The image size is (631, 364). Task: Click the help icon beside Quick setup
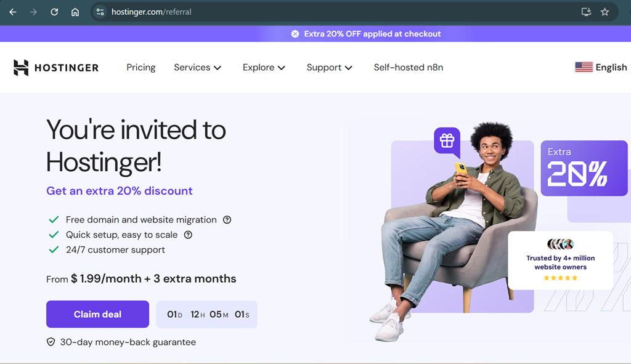coord(188,235)
